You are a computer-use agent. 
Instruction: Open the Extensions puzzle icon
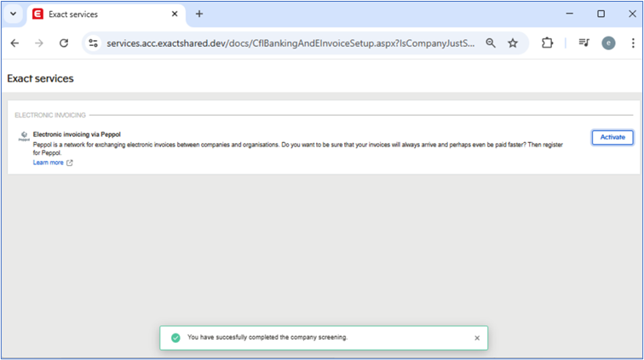coord(548,43)
